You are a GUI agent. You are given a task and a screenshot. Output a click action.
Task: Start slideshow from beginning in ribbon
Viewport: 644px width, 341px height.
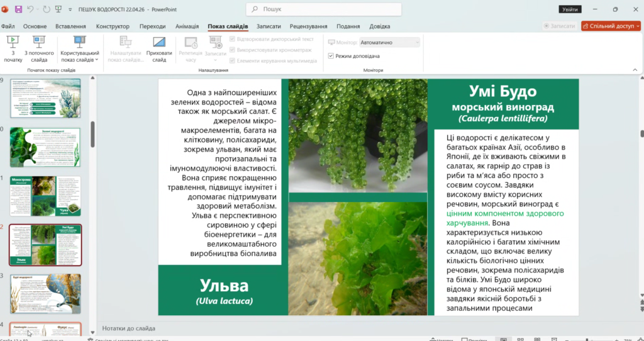click(x=13, y=48)
